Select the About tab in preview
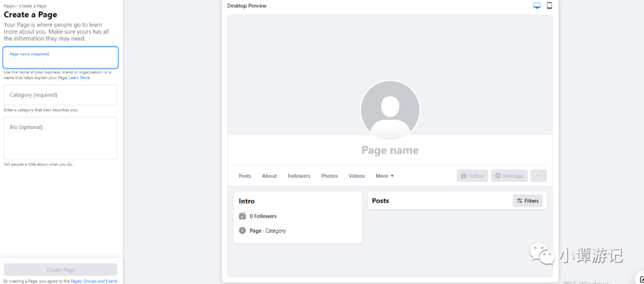The image size is (644, 284). 270,176
